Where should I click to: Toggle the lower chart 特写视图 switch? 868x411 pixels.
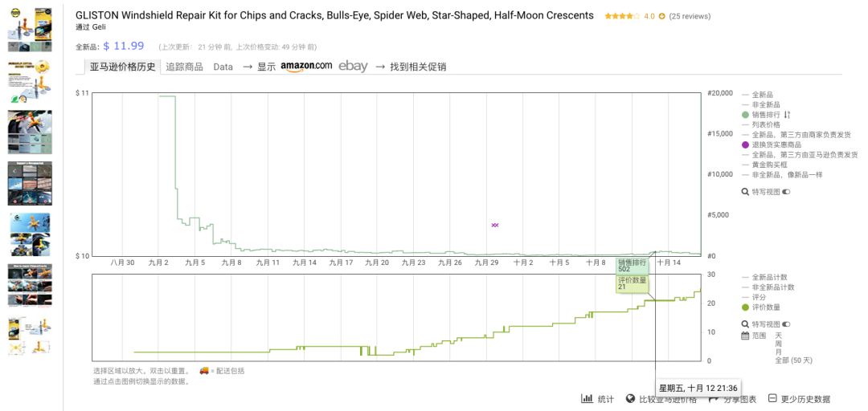[786, 324]
